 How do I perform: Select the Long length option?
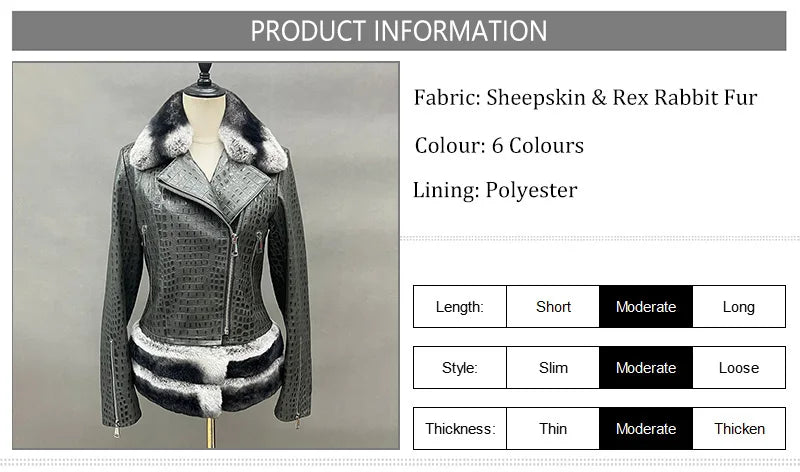click(x=739, y=307)
